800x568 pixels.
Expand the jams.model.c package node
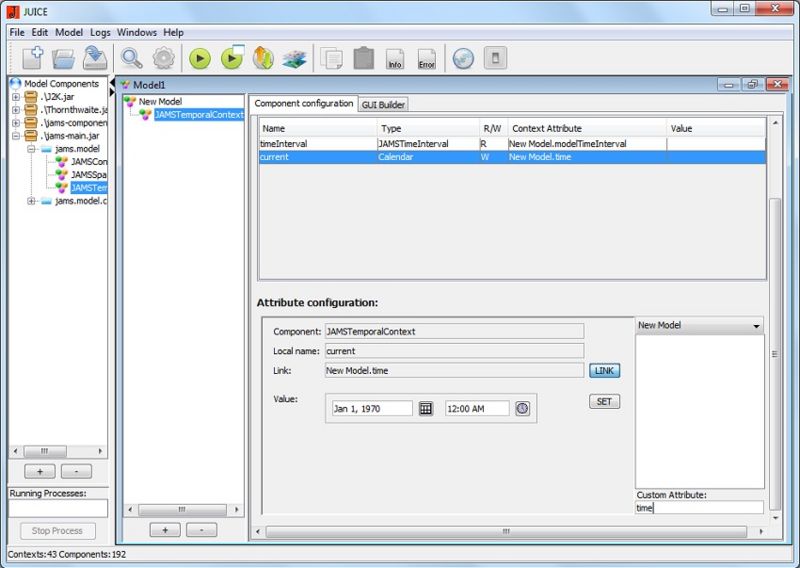point(32,201)
